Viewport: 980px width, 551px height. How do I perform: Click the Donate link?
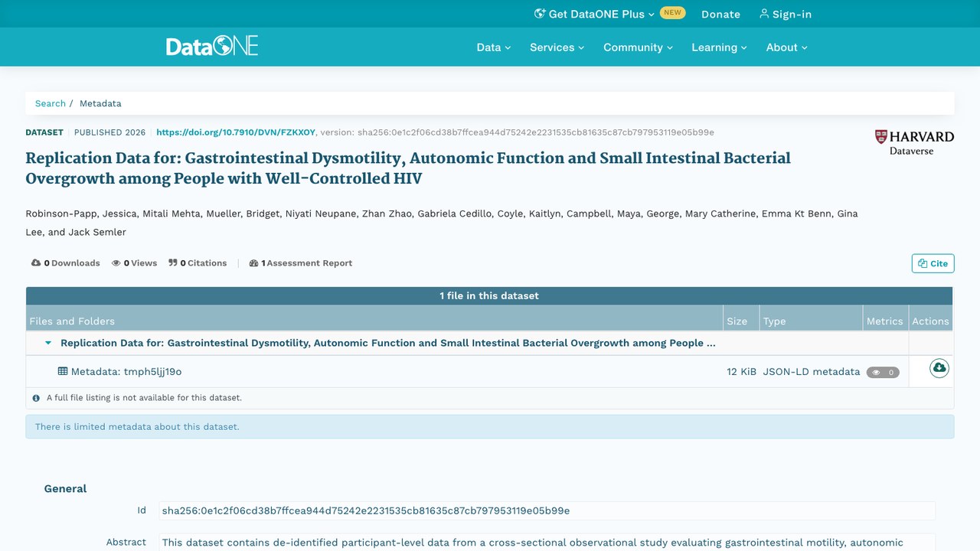click(x=720, y=14)
